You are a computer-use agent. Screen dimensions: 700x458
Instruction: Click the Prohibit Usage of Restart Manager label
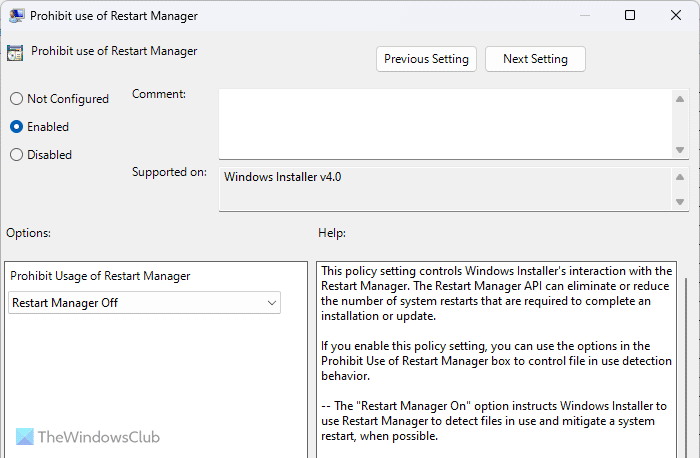101,276
